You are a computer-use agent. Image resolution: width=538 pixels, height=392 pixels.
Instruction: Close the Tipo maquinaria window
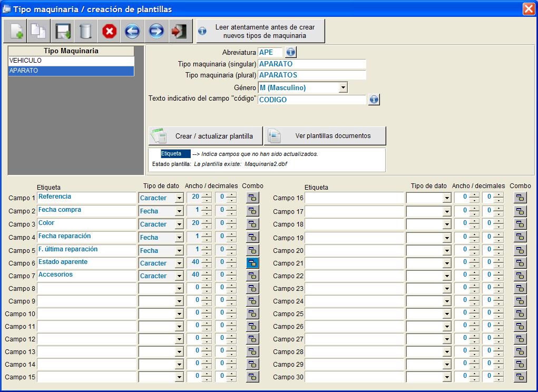point(529,9)
